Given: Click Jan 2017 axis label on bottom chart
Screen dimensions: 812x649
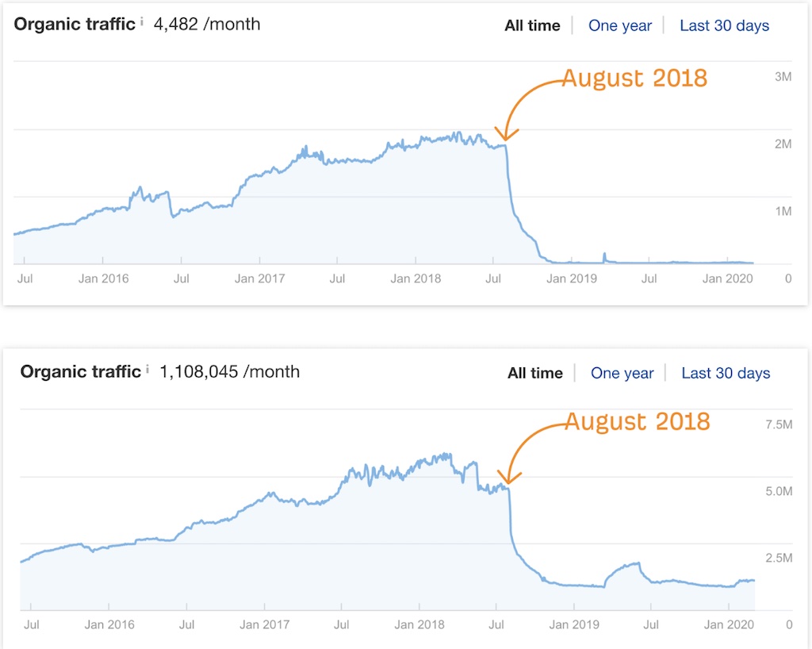Looking at the screenshot, I should 265,624.
